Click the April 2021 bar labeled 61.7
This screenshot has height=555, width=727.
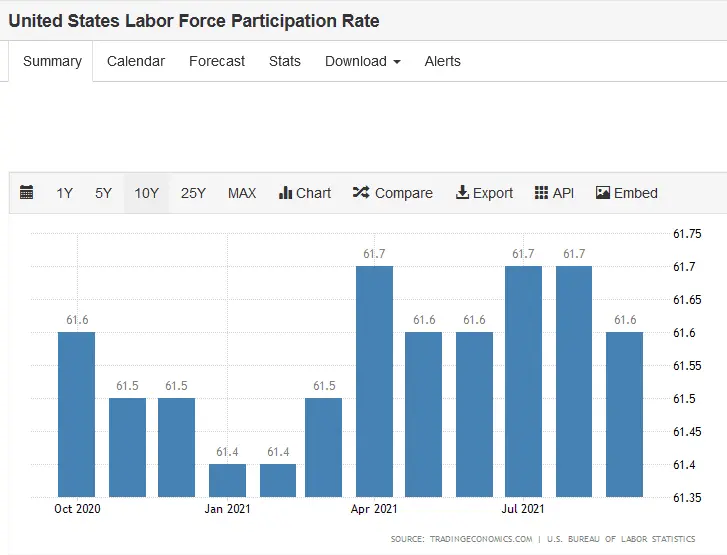pos(374,381)
